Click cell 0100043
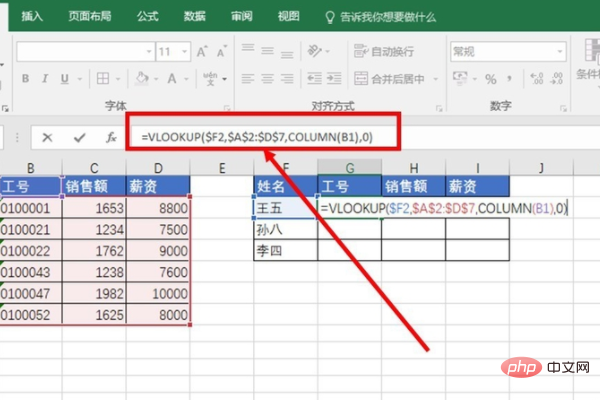Screen dimensions: 600x400 click(x=31, y=272)
